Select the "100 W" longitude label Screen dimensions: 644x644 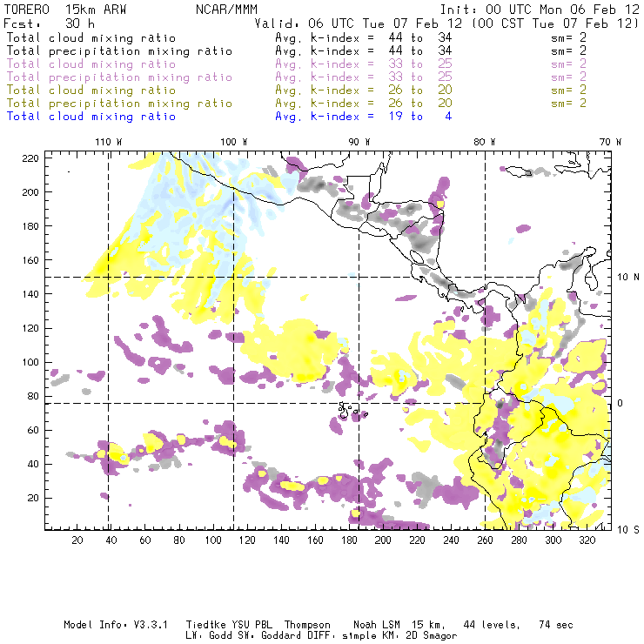click(234, 142)
